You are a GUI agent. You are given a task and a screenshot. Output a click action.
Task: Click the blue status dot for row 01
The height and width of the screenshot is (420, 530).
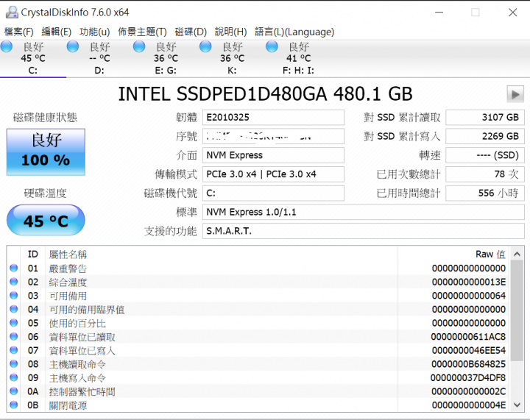14,268
